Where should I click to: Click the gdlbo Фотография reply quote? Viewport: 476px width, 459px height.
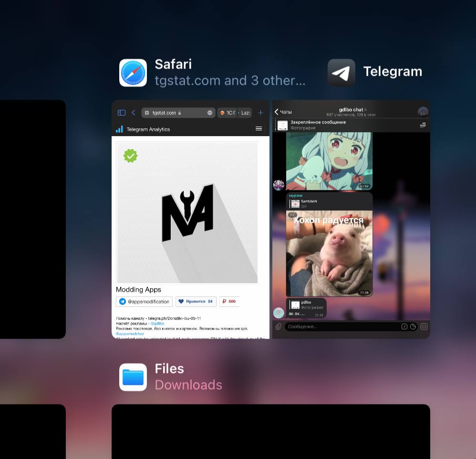307,305
